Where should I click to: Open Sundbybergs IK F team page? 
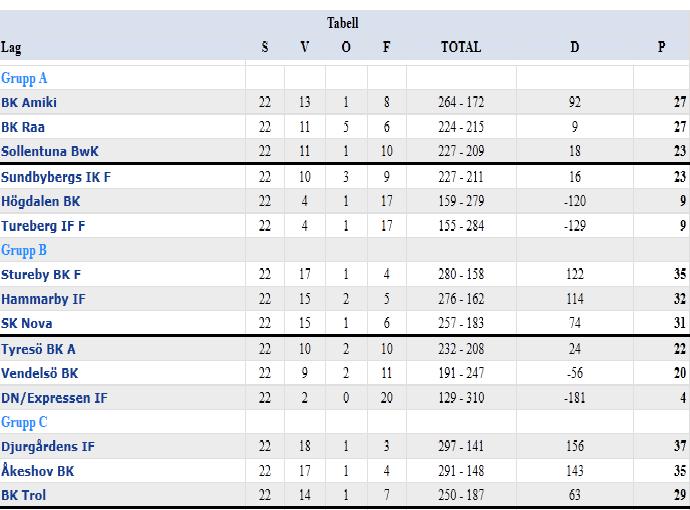pyautogui.click(x=56, y=177)
